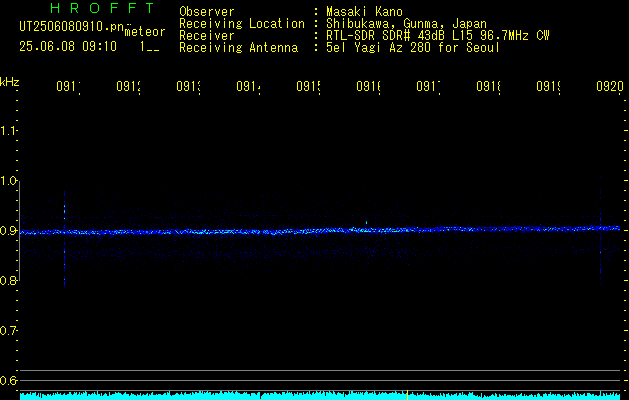Screen dimensions: 629x400
Task: Click the 0911 time marker
Action: point(68,86)
